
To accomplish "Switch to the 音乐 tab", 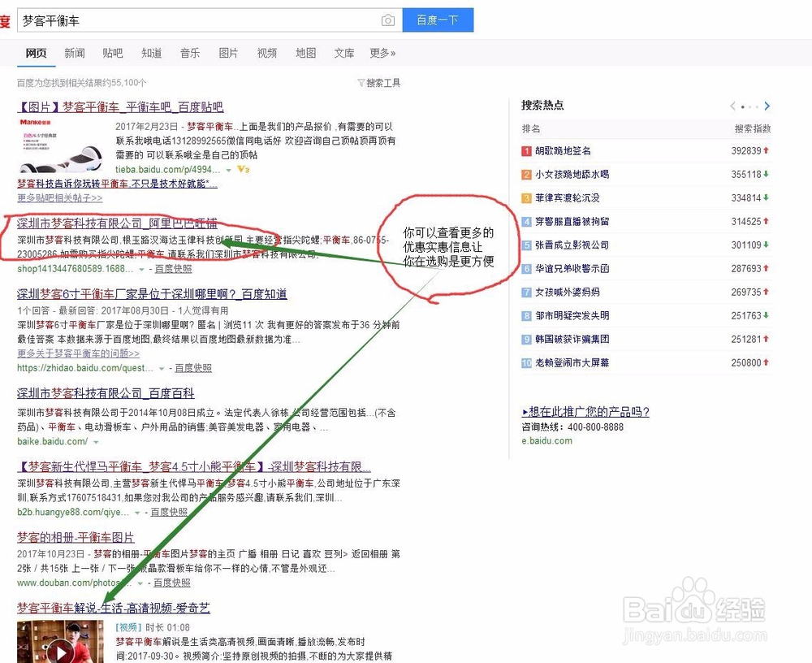I will click(189, 53).
